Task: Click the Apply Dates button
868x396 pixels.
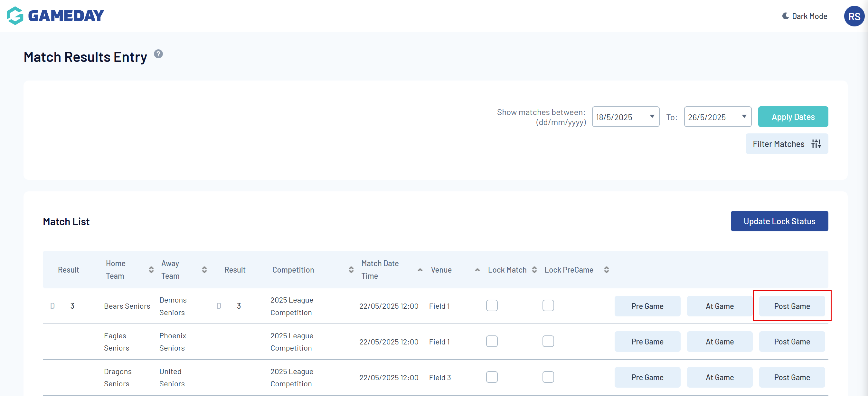Action: (x=793, y=117)
